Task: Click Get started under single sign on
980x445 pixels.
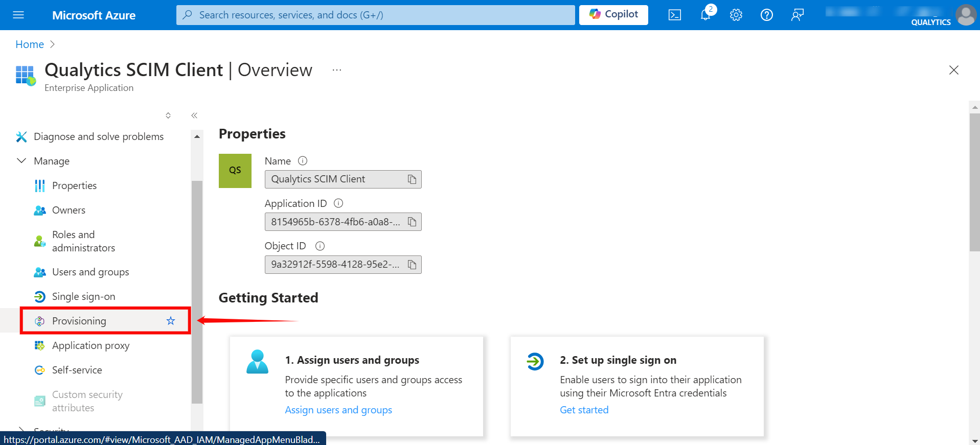Action: pyautogui.click(x=584, y=410)
